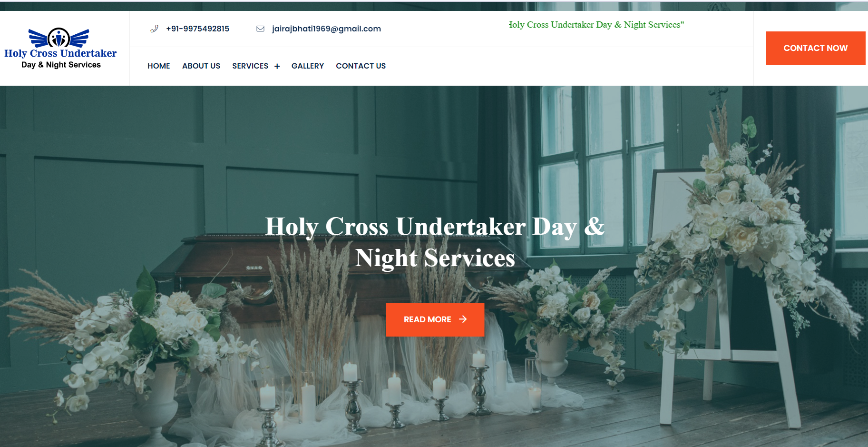Click the email envelope icon

260,29
